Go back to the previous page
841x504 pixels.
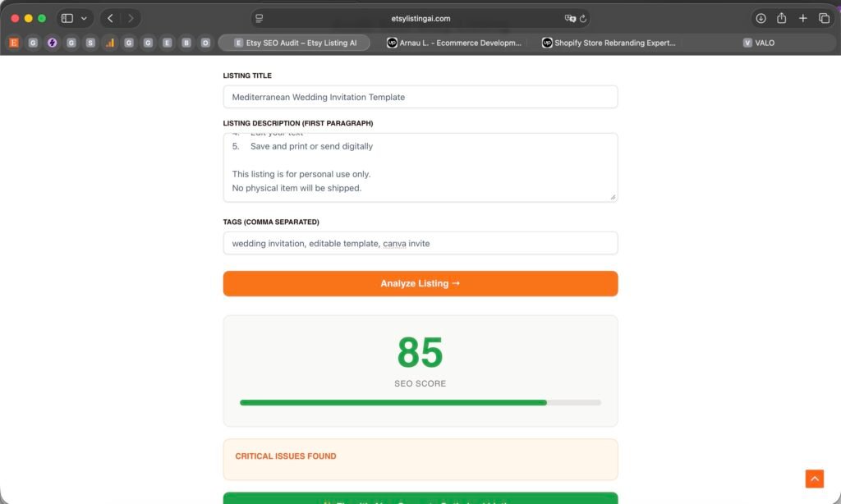110,18
